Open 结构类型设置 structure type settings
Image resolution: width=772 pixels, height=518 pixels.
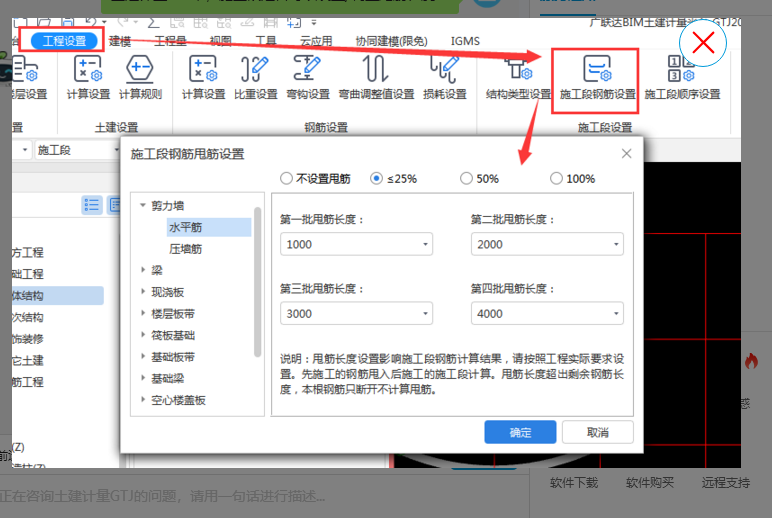(518, 78)
